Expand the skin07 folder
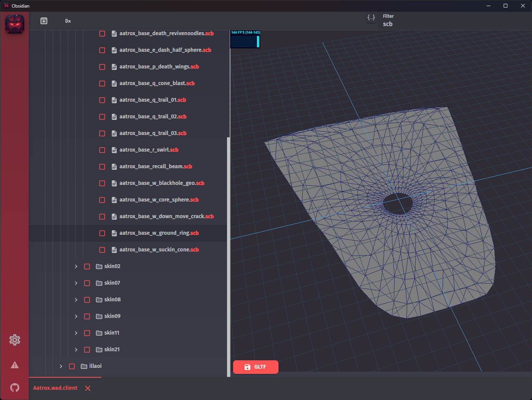Image resolution: width=532 pixels, height=400 pixels. [76, 283]
